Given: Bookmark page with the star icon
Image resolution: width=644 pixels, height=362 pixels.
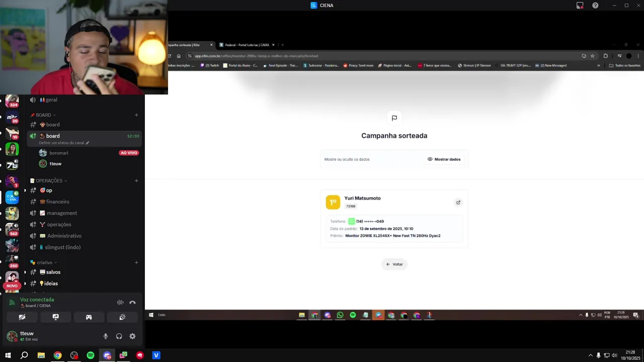Looking at the screenshot, I should point(593,56).
